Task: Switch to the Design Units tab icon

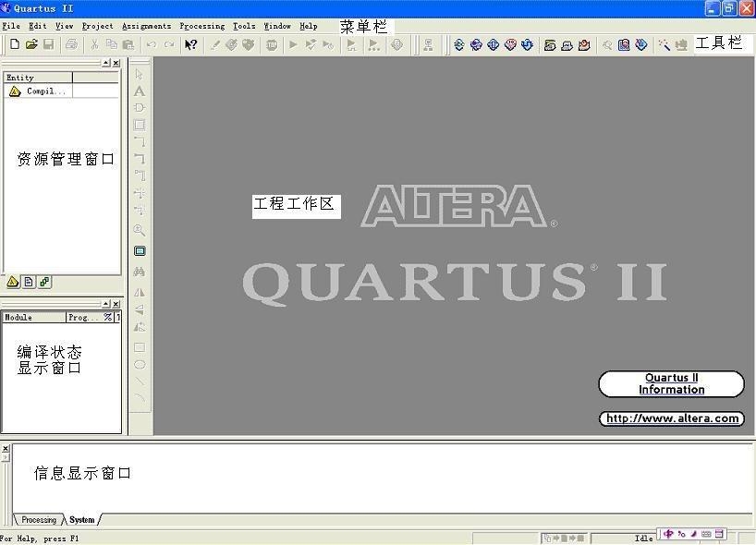Action: point(45,282)
